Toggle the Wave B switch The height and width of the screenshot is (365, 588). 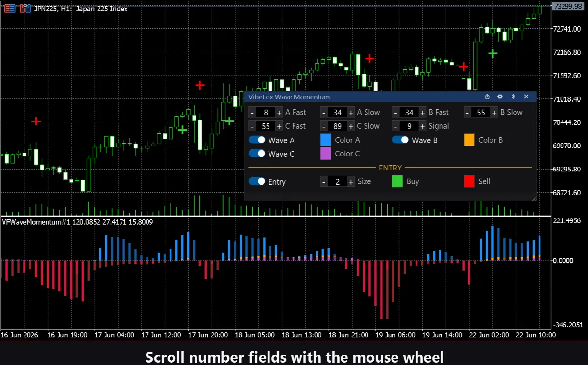click(x=401, y=140)
